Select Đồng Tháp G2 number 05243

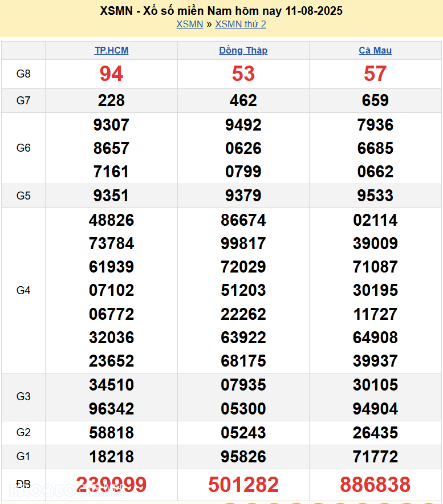point(243,433)
